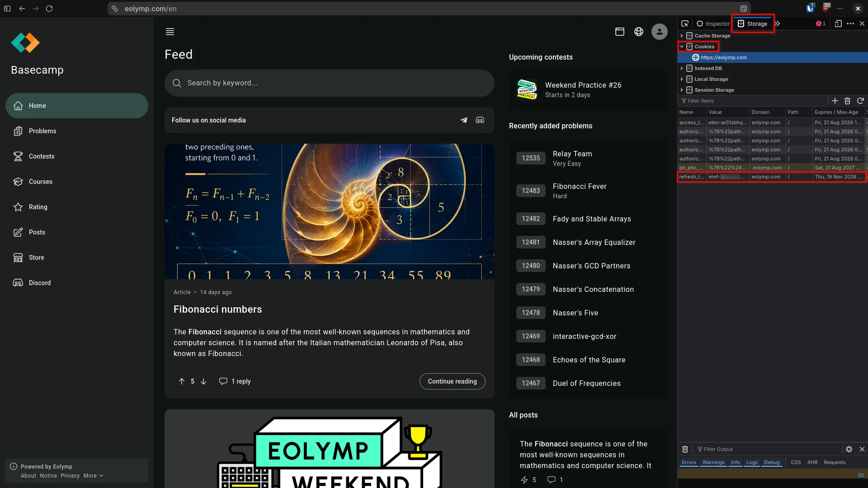Open replies for the Fibonacci numbers article

[235, 381]
